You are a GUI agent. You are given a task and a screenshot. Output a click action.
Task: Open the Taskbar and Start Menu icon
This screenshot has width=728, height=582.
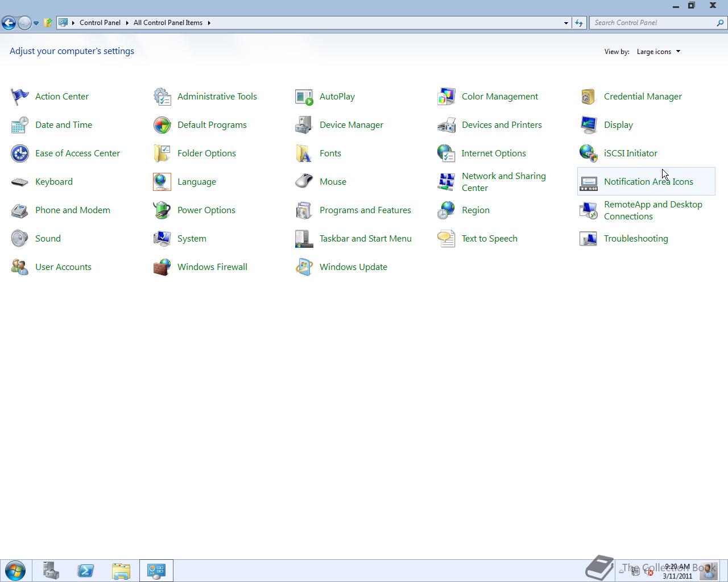304,239
